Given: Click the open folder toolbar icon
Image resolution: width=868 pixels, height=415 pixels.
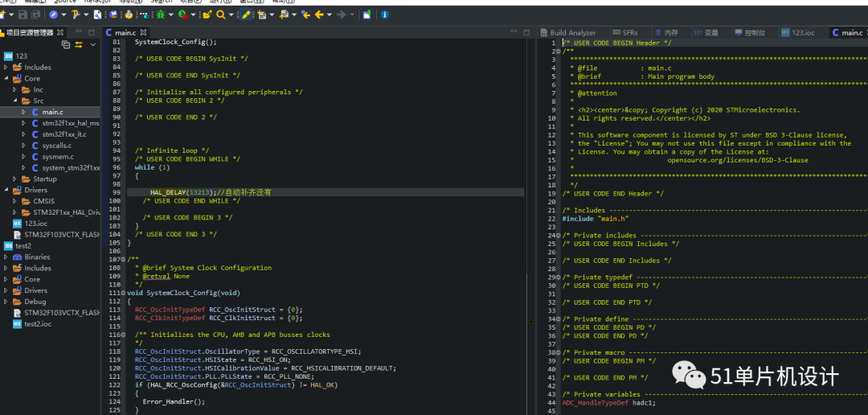Looking at the screenshot, I should click(207, 15).
